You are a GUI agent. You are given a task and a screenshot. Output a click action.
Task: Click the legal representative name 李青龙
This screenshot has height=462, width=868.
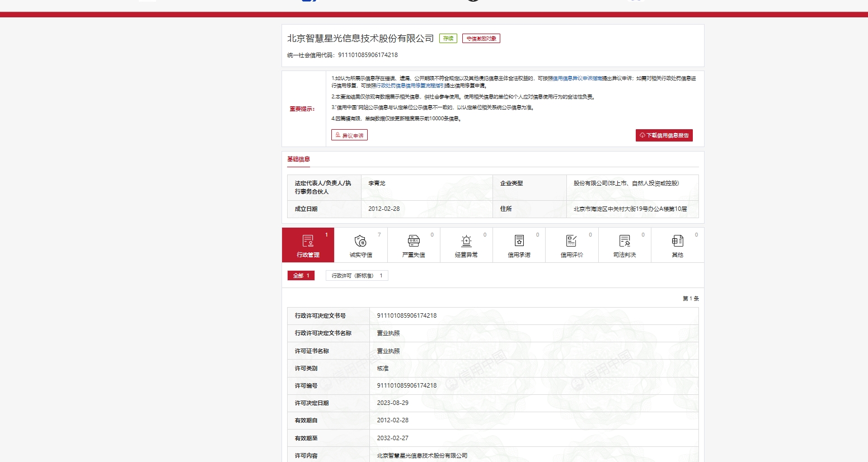point(377,183)
